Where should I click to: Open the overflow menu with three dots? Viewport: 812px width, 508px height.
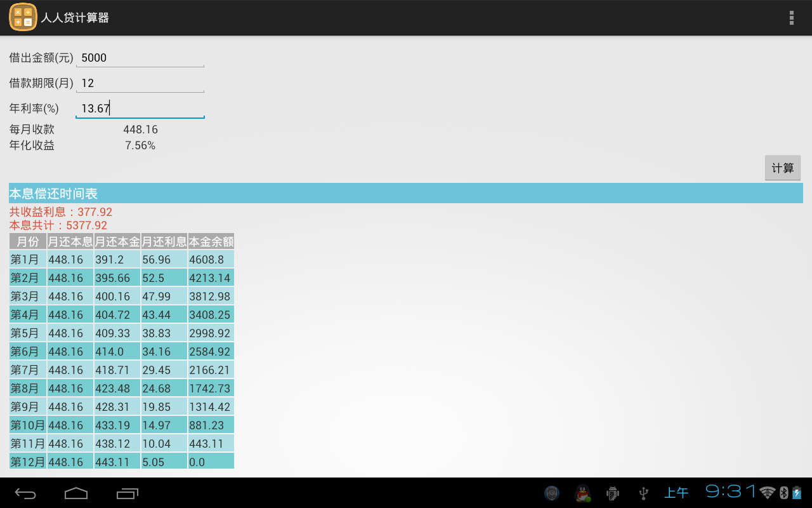coord(791,18)
